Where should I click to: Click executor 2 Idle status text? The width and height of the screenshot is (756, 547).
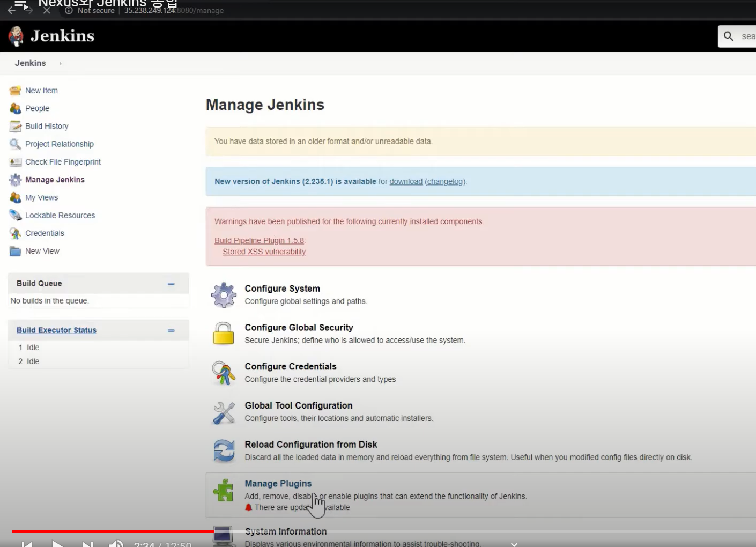(33, 361)
